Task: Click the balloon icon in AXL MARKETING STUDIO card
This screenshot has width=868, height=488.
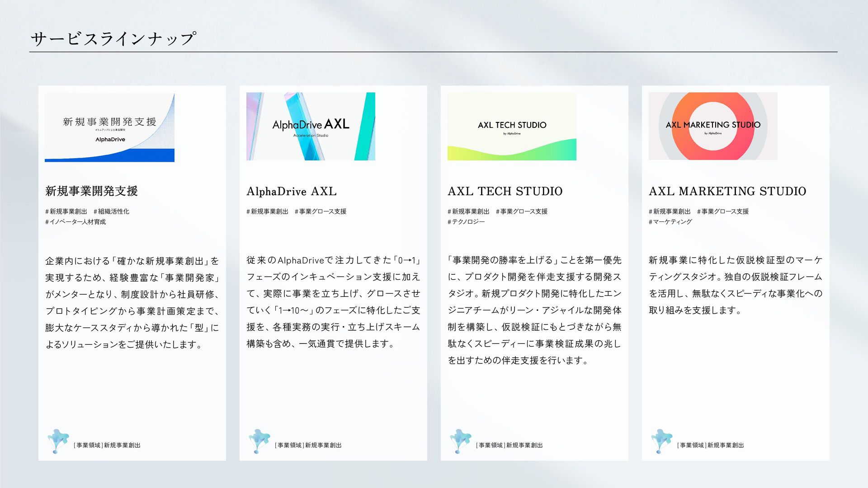Action: click(661, 441)
